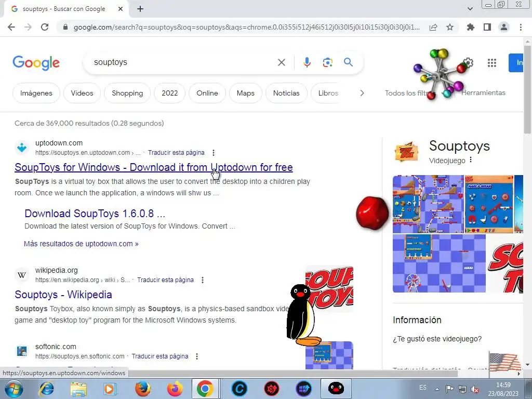Open the Chrome taskbar button
532x399 pixels.
click(205, 389)
